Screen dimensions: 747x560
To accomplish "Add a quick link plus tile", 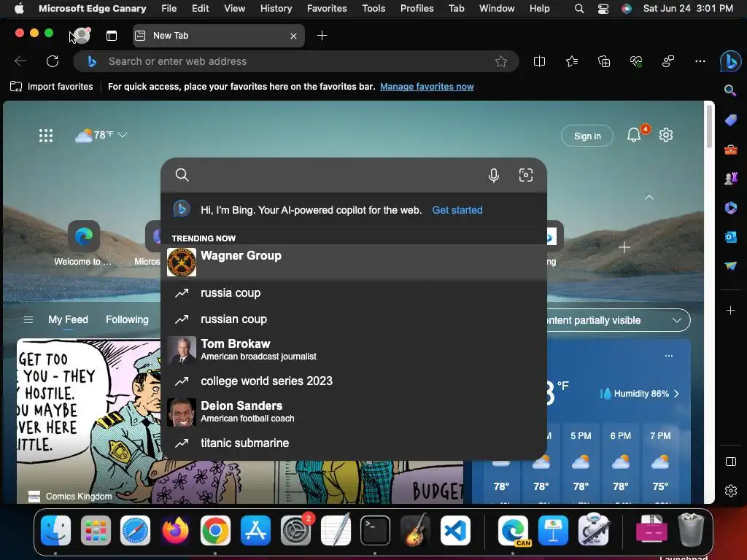I will coord(624,247).
